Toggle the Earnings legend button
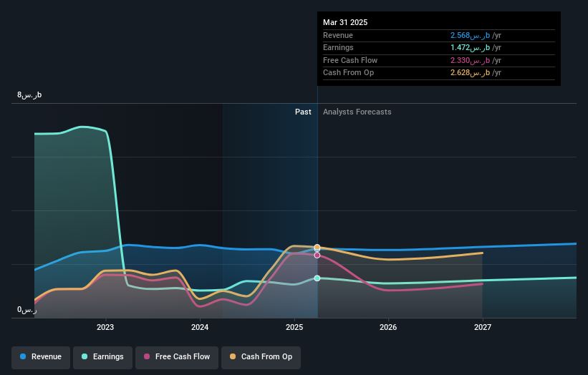The height and width of the screenshot is (375, 588). coord(102,357)
